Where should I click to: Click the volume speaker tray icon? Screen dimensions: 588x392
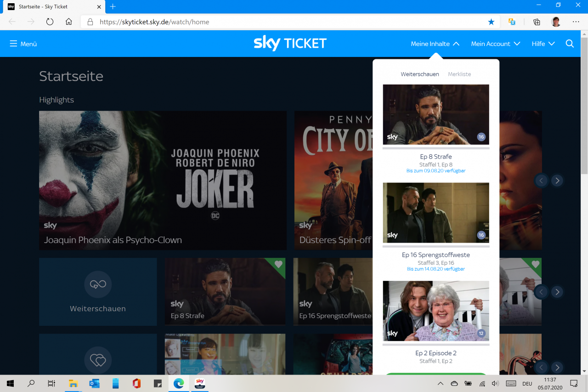click(495, 383)
